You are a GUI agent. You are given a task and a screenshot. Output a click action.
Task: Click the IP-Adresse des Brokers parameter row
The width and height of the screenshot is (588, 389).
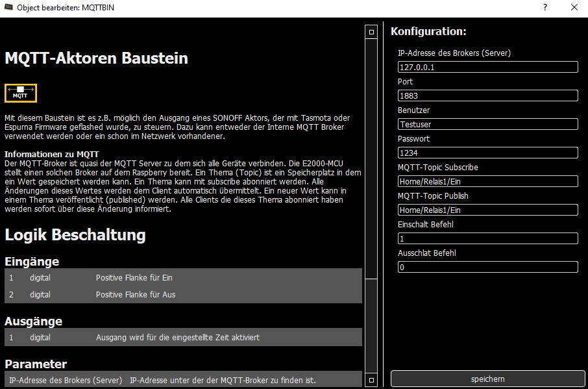[x=183, y=380]
